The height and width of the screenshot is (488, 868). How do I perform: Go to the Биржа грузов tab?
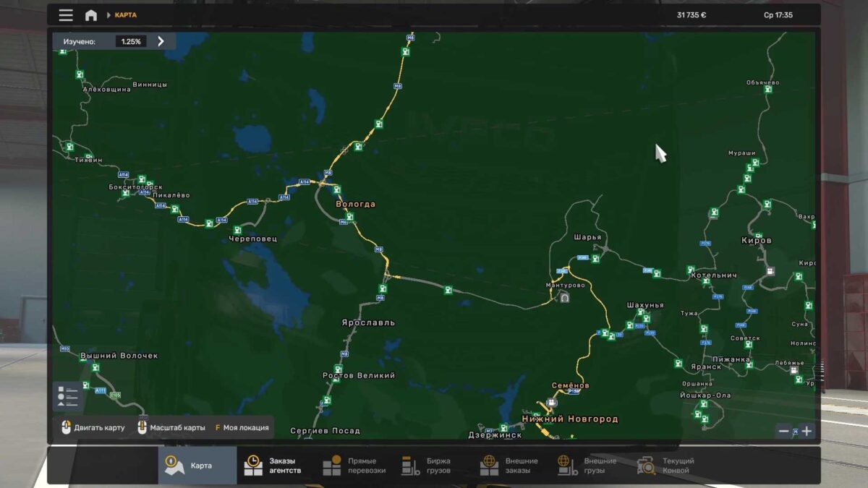point(432,466)
